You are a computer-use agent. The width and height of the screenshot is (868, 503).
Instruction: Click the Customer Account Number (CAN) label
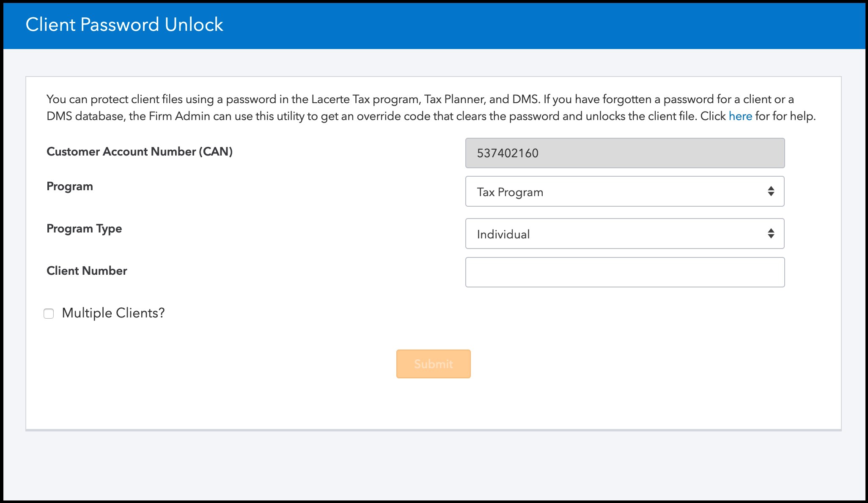[x=140, y=152]
